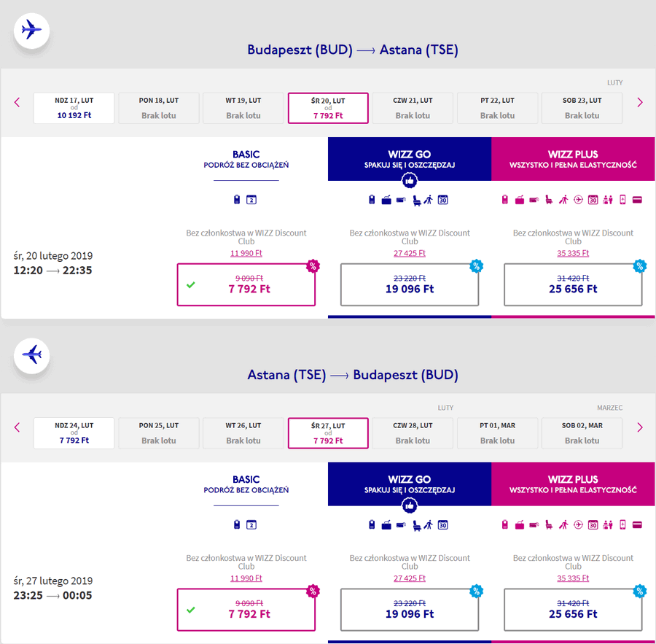Click the return WIZZ GO checked suitcase icon
The height and width of the screenshot is (644, 656).
click(386, 525)
